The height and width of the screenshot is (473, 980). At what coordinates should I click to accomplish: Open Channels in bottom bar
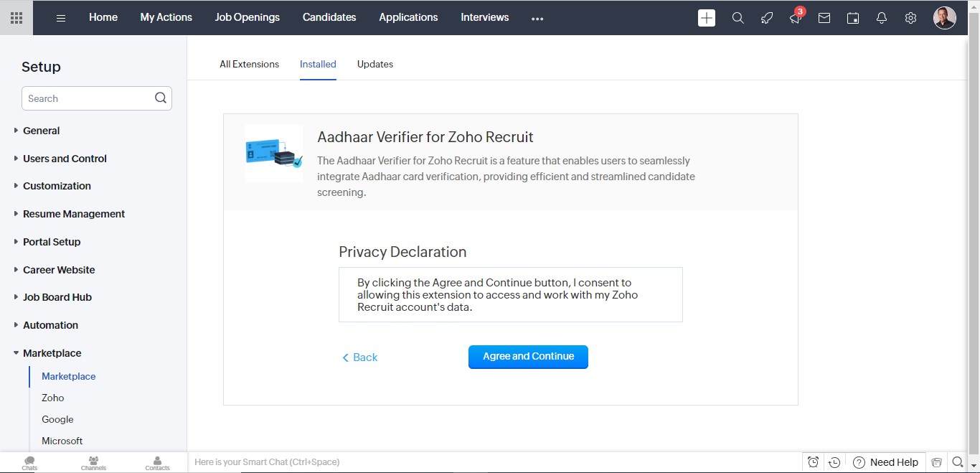click(93, 463)
